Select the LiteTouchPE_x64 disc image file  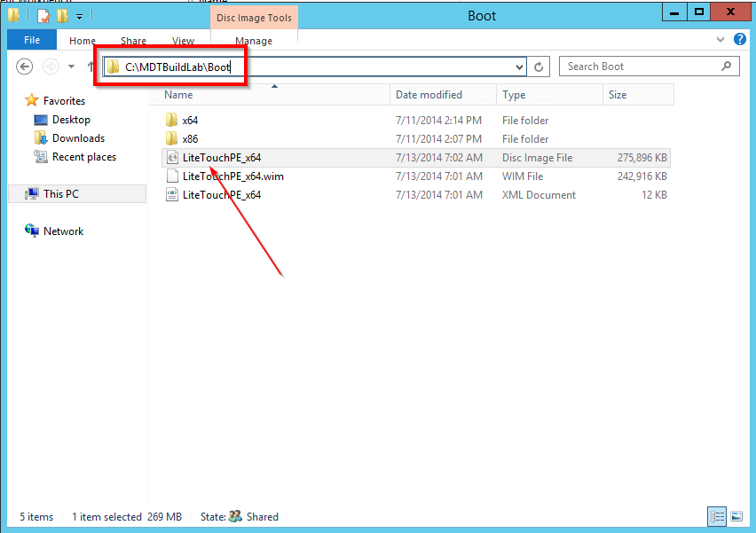(416, 158)
